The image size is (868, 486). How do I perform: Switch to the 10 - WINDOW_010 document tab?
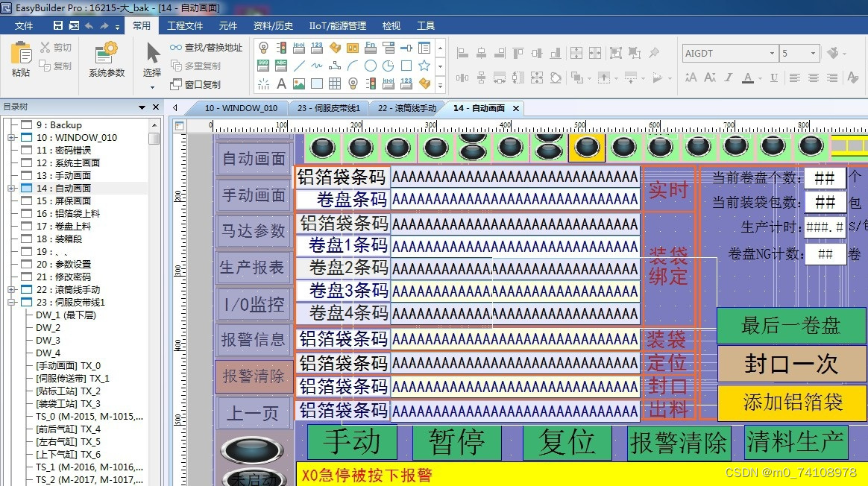241,108
